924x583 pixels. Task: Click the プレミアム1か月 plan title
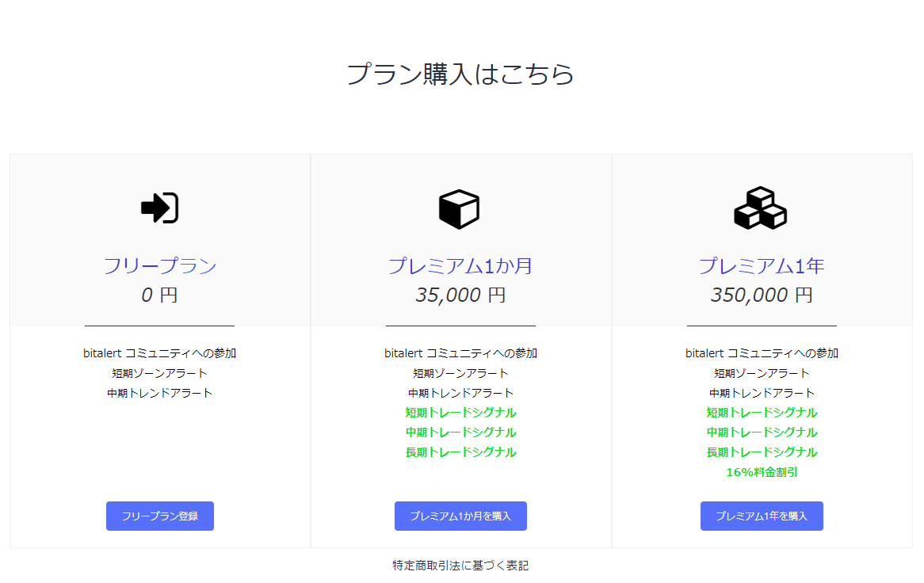pyautogui.click(x=460, y=266)
